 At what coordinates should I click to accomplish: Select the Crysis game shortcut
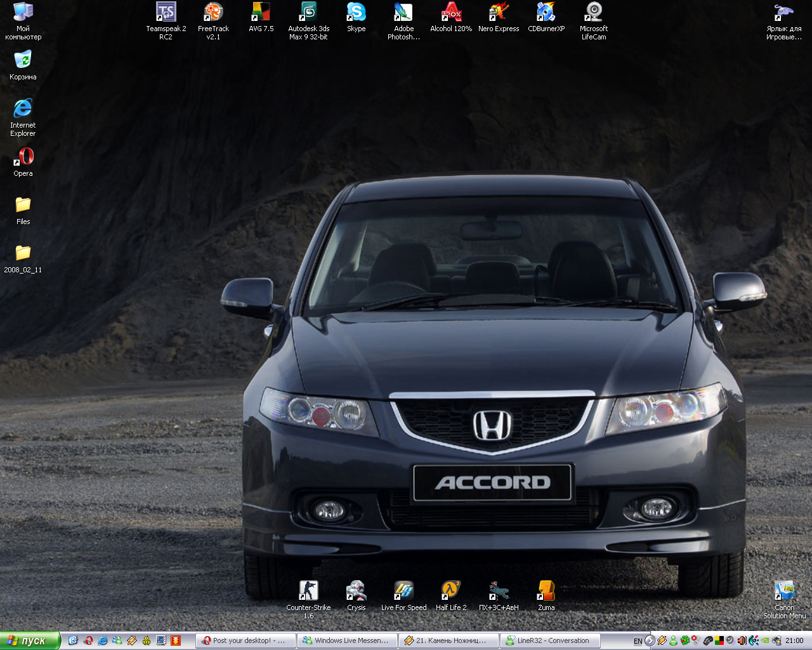pyautogui.click(x=357, y=596)
